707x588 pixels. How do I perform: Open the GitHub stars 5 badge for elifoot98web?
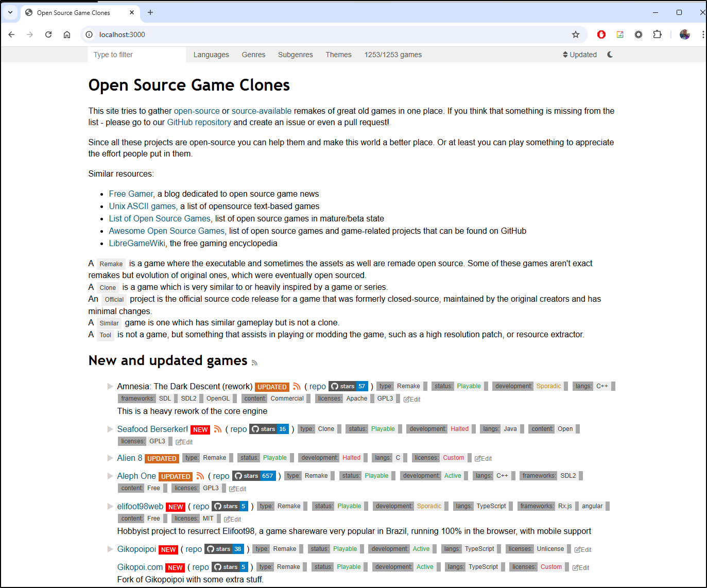click(230, 506)
